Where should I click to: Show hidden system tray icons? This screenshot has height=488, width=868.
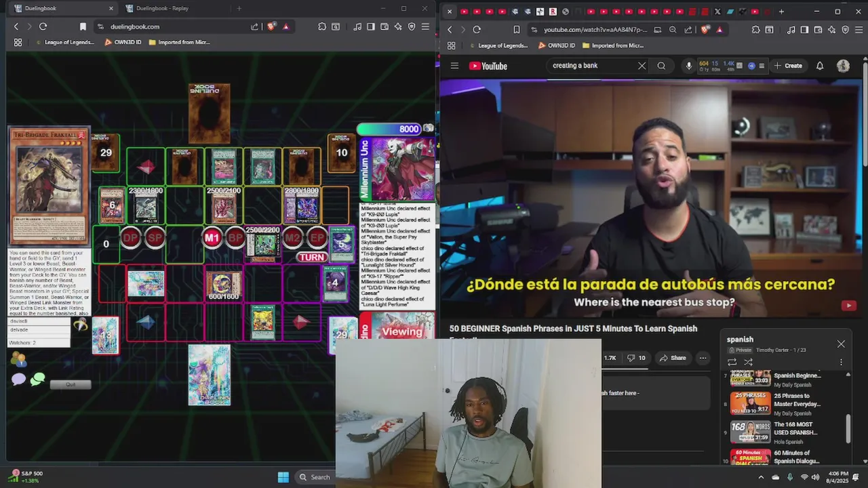coord(761,477)
